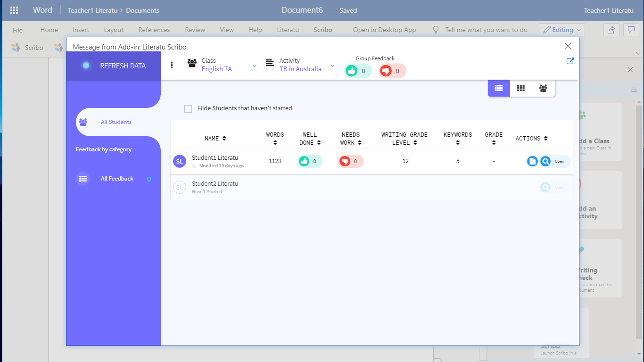Click Add a Class card behind the dialog
Screen dimensions: 644x362
(601, 132)
